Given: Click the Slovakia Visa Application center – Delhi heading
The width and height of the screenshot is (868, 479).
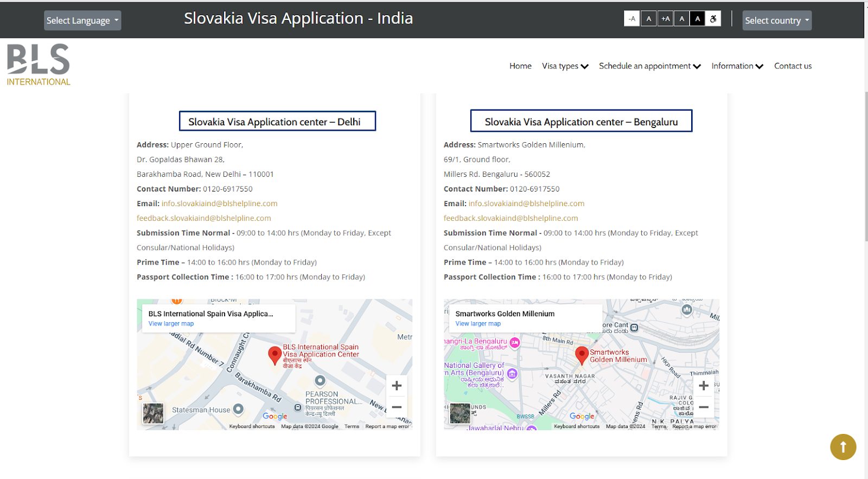Looking at the screenshot, I should [277, 122].
